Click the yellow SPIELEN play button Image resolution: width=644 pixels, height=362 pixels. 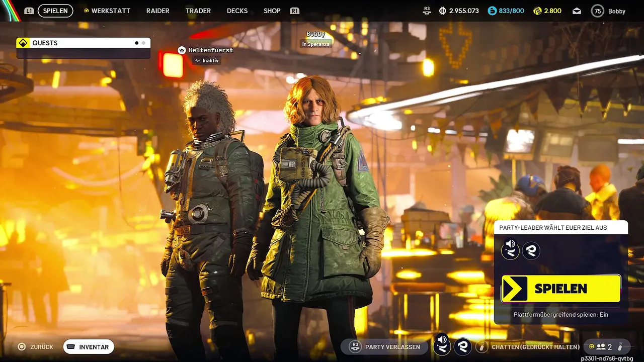[x=560, y=289]
